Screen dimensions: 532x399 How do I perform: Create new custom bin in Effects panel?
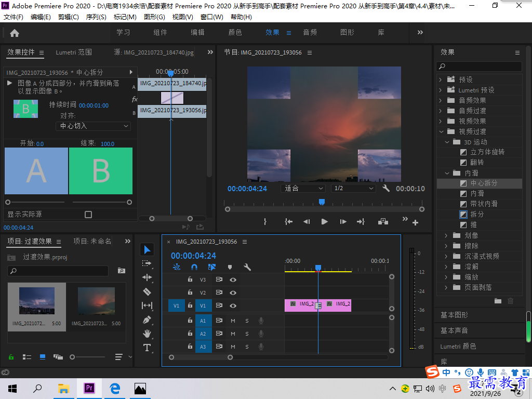point(498,301)
